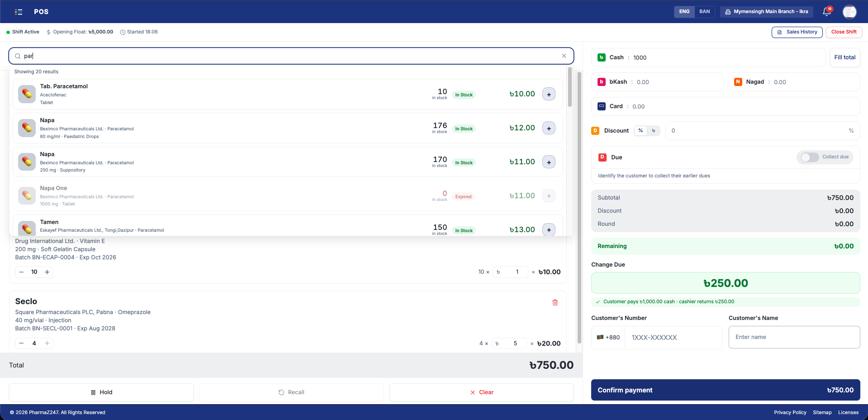Click the orange Nagad icon
The height and width of the screenshot is (420, 868).
point(738,82)
